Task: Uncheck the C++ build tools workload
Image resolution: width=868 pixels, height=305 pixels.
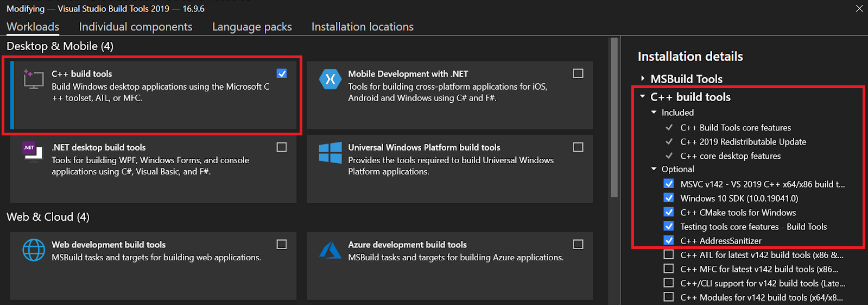Action: pyautogui.click(x=282, y=73)
